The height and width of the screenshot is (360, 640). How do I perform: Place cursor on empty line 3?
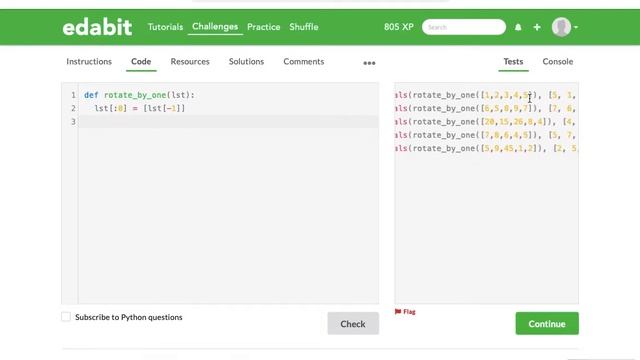pos(229,122)
